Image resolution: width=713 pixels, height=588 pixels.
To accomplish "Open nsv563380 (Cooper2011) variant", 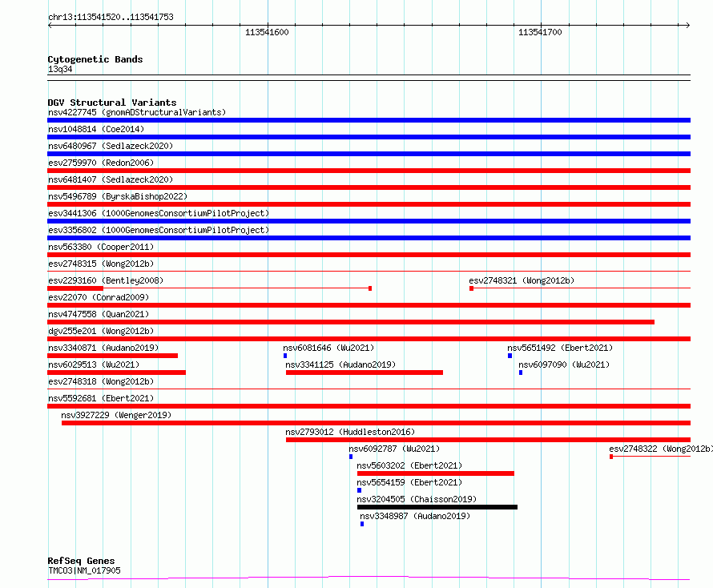I will (x=101, y=247).
